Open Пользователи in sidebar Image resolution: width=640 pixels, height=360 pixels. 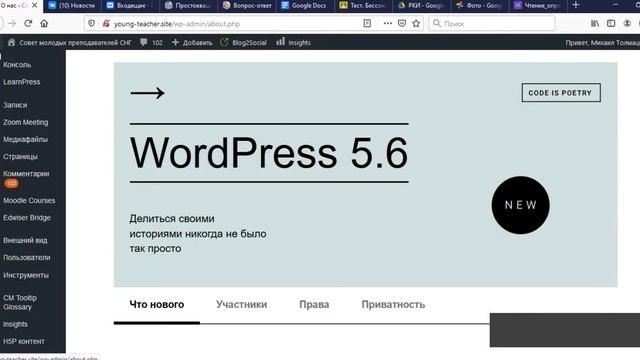(x=27, y=257)
